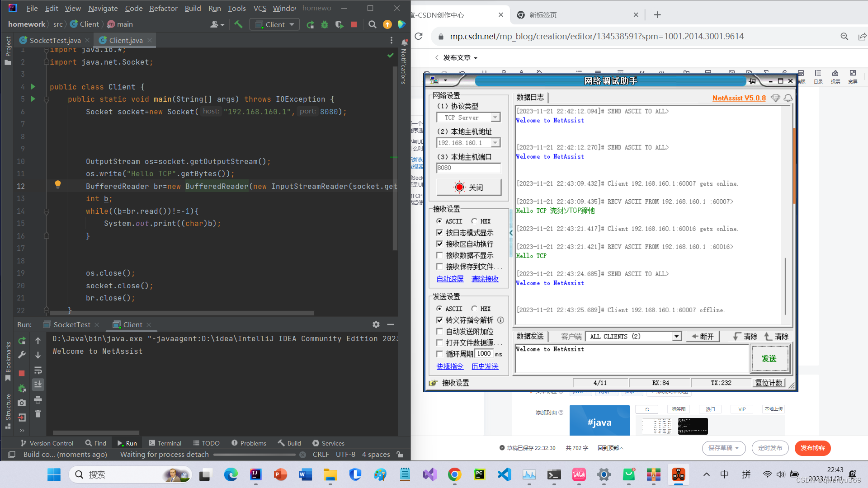
Task: Enable the 接收数据不显示 checkbox
Action: [439, 255]
